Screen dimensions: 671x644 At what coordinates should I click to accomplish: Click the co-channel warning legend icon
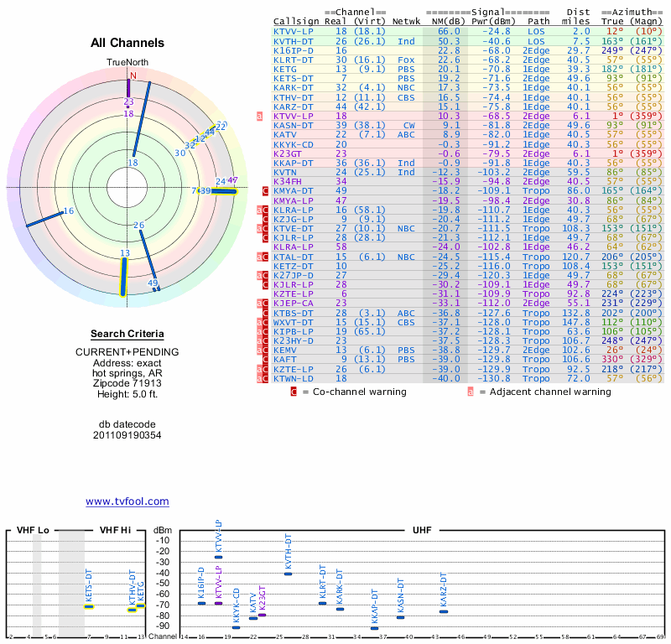tap(294, 392)
